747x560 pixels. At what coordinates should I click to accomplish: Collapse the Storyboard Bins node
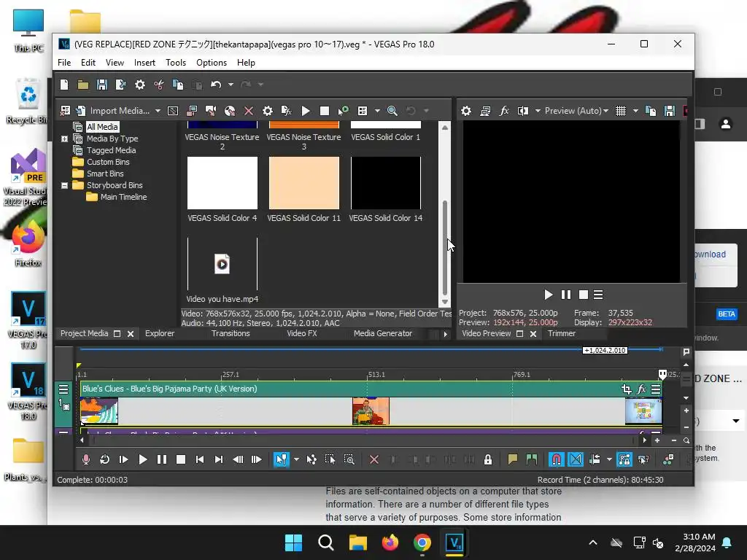[64, 185]
